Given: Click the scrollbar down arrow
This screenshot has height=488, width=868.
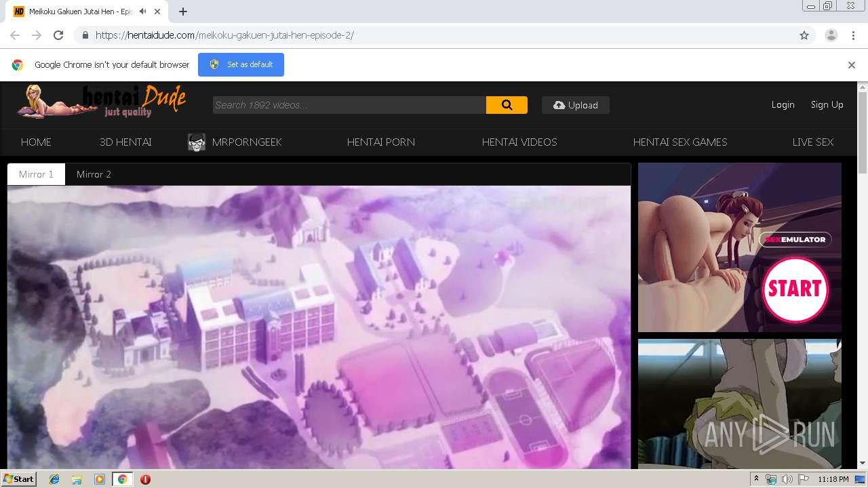Looking at the screenshot, I should (x=863, y=463).
